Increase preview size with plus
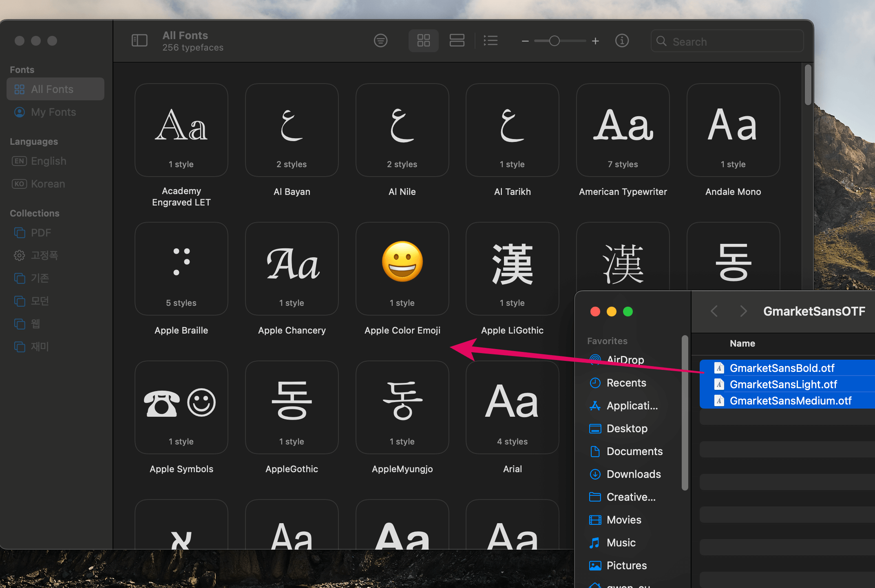The height and width of the screenshot is (588, 875). [595, 41]
